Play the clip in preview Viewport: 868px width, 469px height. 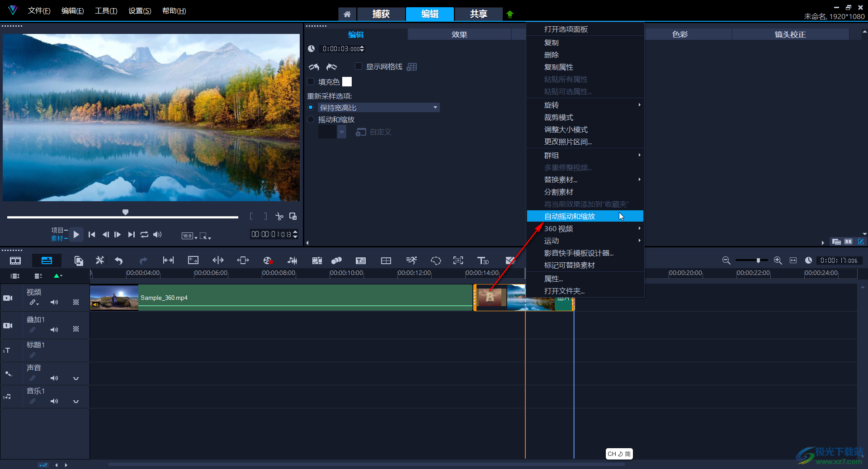pyautogui.click(x=76, y=234)
